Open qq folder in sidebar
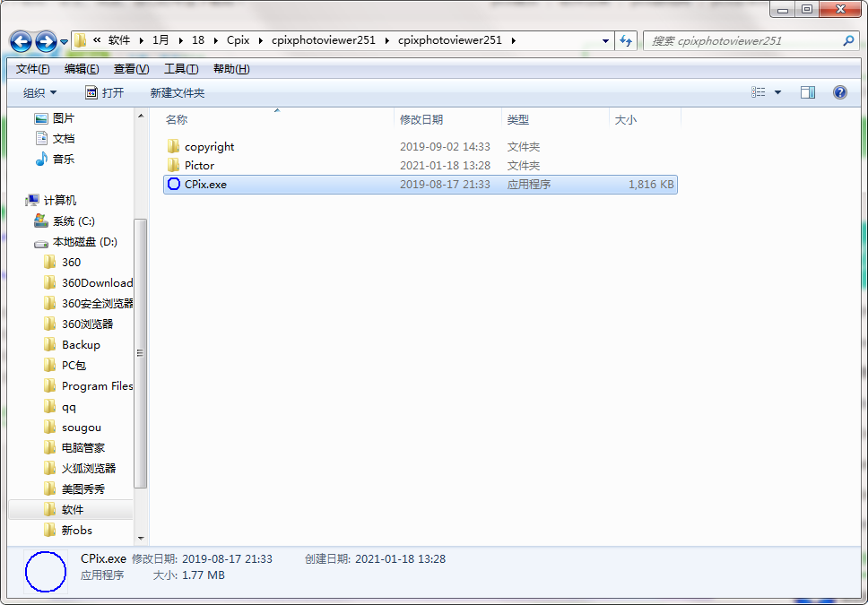The height and width of the screenshot is (605, 868). coord(60,407)
